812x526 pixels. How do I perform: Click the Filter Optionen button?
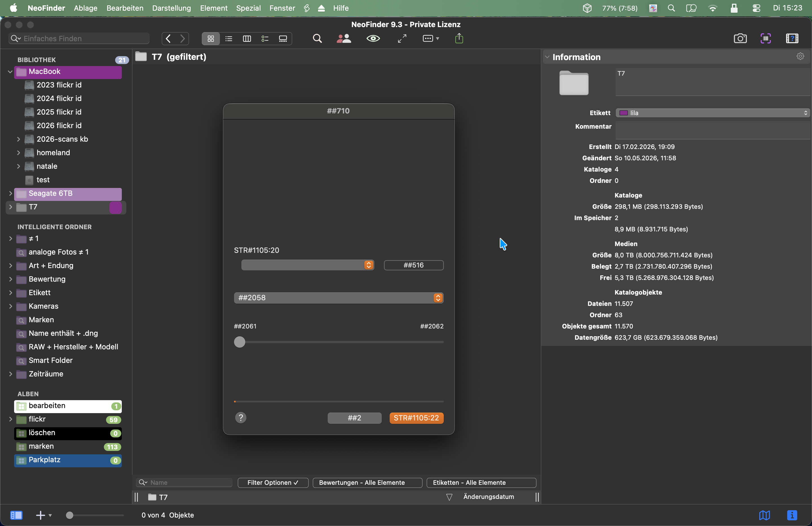click(x=273, y=483)
